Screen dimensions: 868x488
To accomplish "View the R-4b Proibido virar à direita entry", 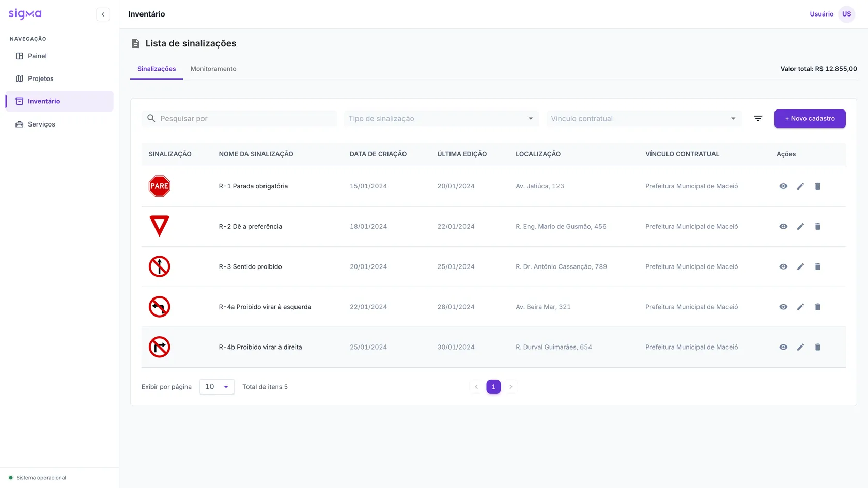I will click(x=783, y=348).
